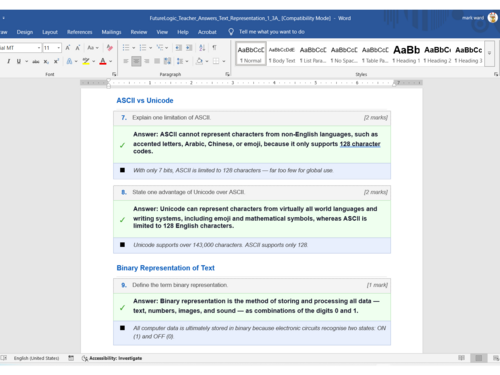This screenshot has width=500, height=375.
Task: Click the Tell me lightbulb icon
Action: [x=231, y=32]
